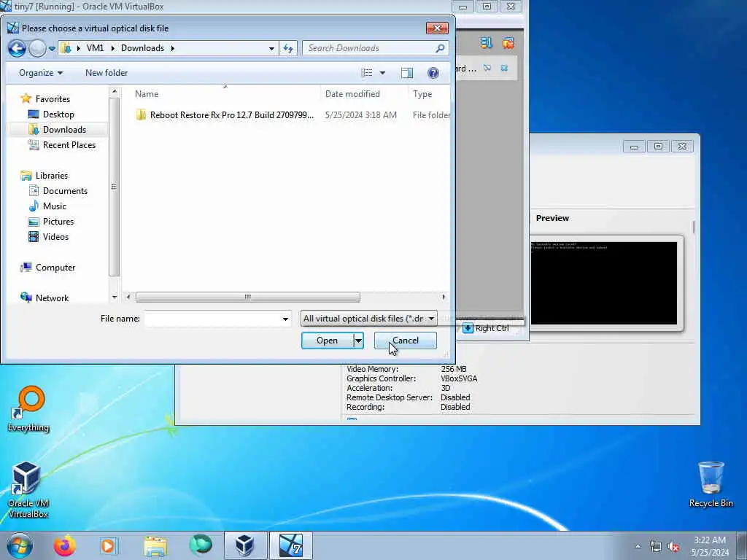
Task: Open the split arrow next to Open
Action: pos(358,341)
